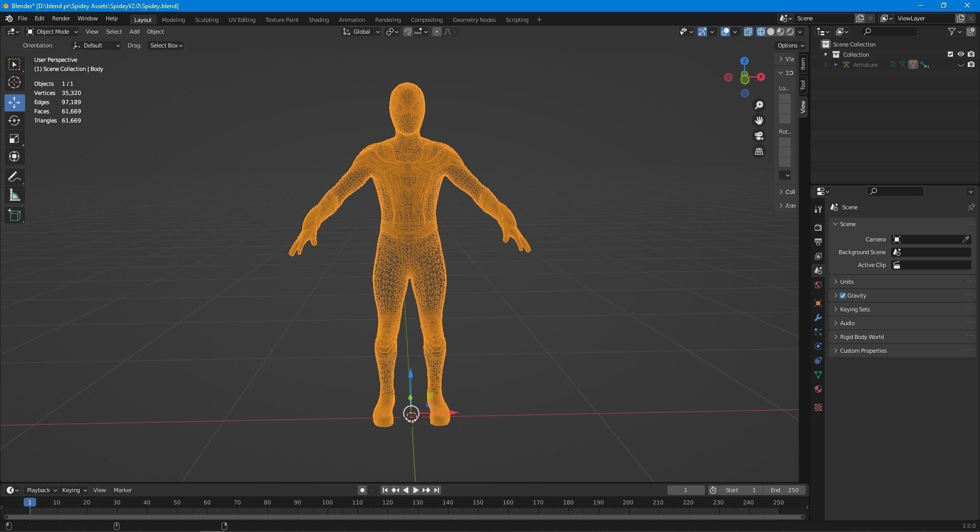Open the Particle properties tab
The width and height of the screenshot is (980, 532).
coord(818,332)
